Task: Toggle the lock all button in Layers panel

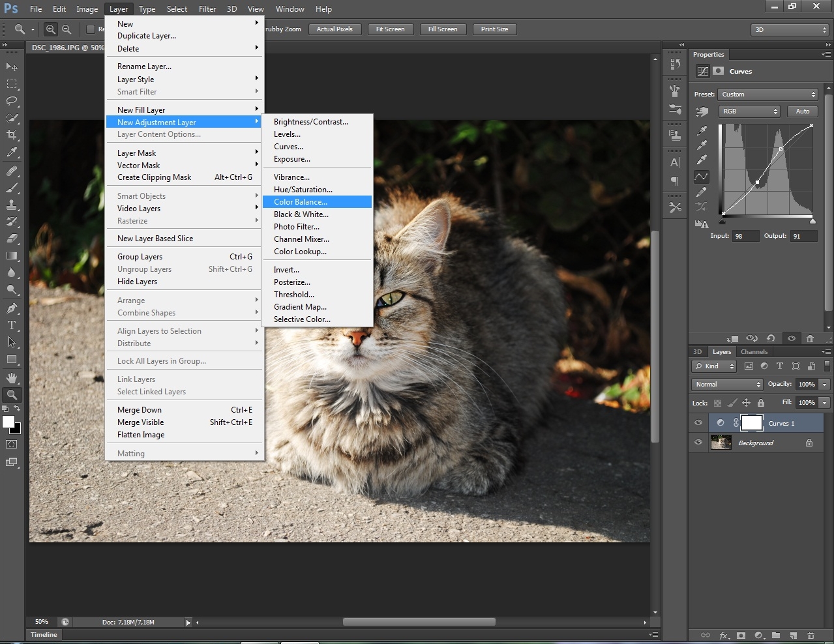Action: (x=761, y=403)
